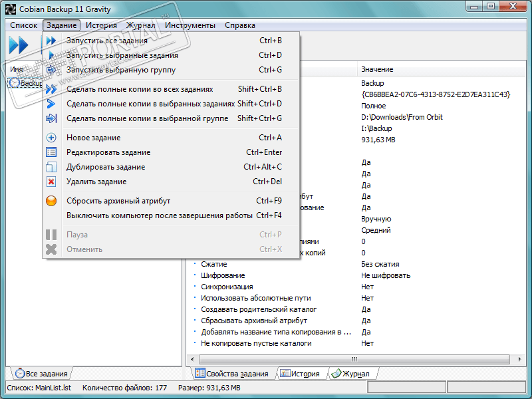The height and width of the screenshot is (399, 532).
Task: Click the icon beside Редактировать задание
Action: coord(51,152)
